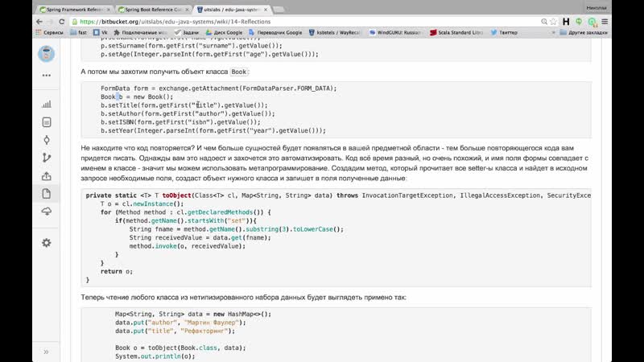Open a new tab with the new tab button
This screenshot has height=362, width=644.
(279, 9)
